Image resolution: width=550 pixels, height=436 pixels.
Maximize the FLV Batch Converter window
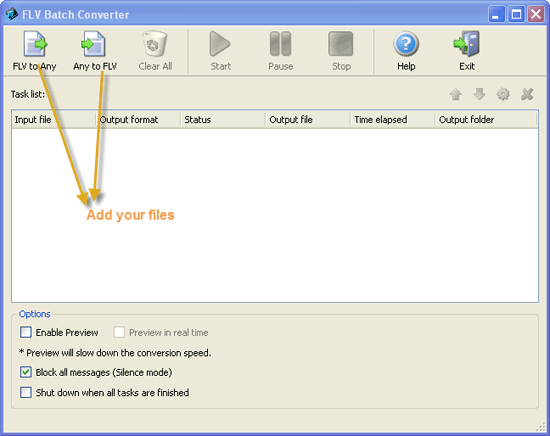click(516, 15)
